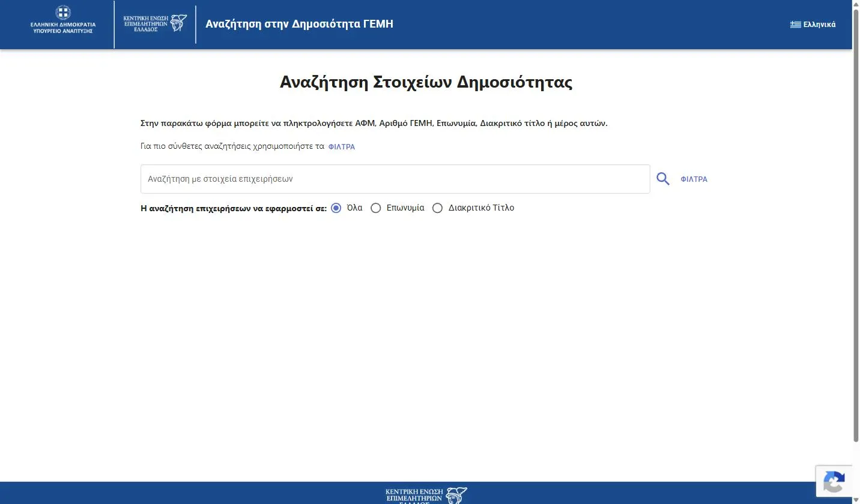
Task: Open the reCAPTCHA badge
Action: point(834,482)
